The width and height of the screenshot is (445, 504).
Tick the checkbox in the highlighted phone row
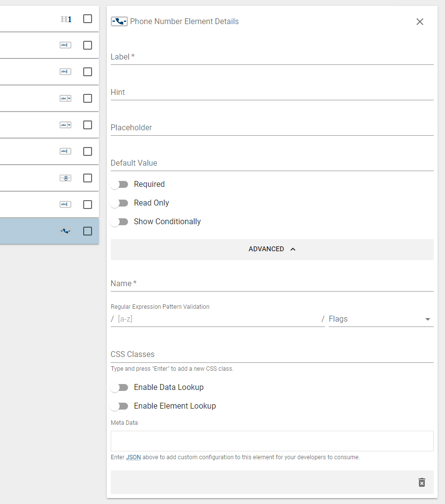point(88,231)
